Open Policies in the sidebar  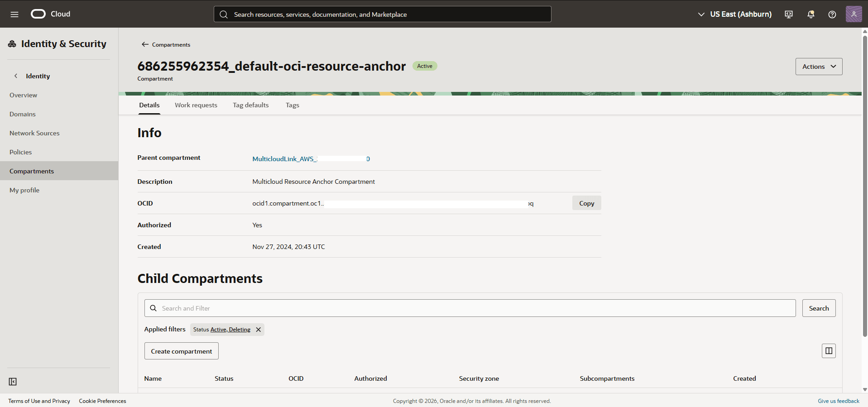click(x=59, y=152)
